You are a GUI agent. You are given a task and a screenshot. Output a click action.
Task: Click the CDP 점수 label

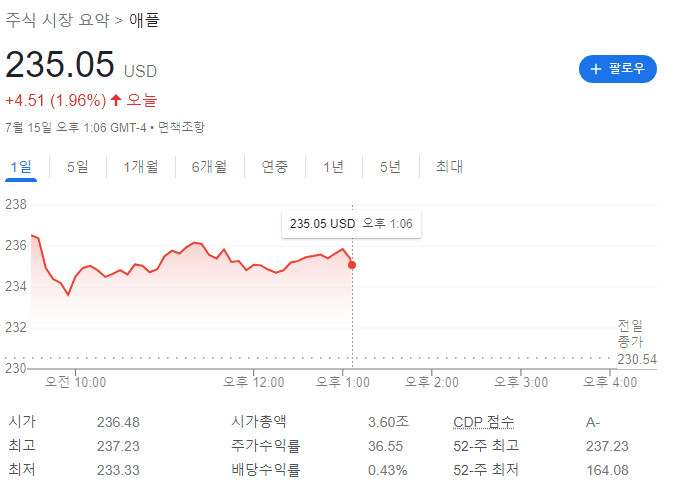click(x=484, y=422)
